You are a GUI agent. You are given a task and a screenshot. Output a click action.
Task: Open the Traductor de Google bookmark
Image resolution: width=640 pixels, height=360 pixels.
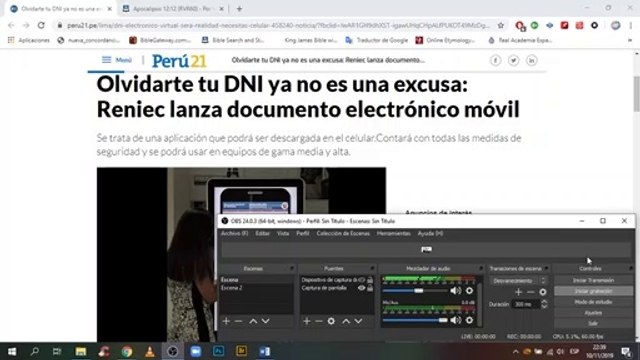[377, 40]
